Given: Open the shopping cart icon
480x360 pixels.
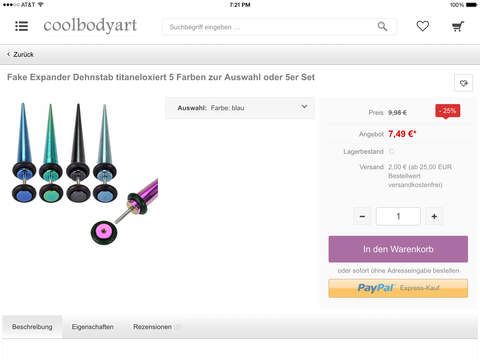Looking at the screenshot, I should click(458, 26).
